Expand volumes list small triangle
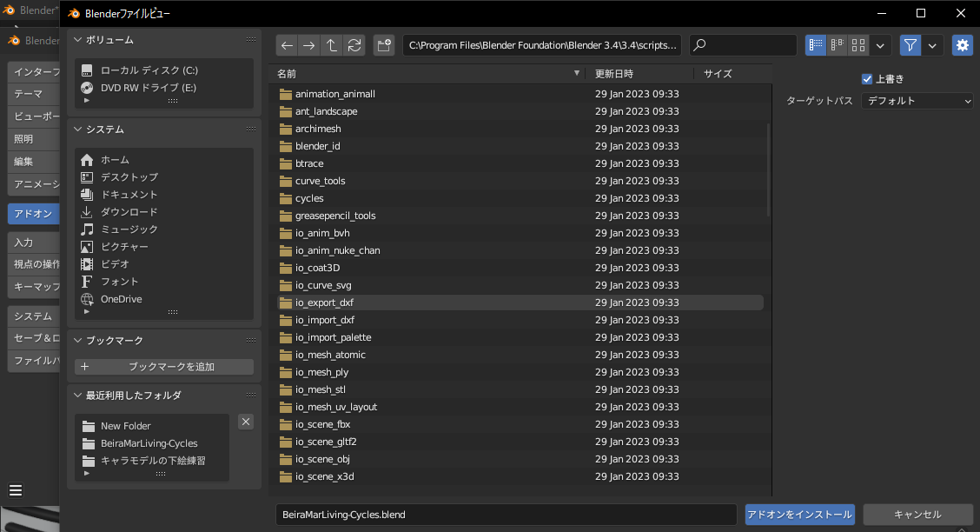Screen dimensions: 980x532 click(x=87, y=101)
